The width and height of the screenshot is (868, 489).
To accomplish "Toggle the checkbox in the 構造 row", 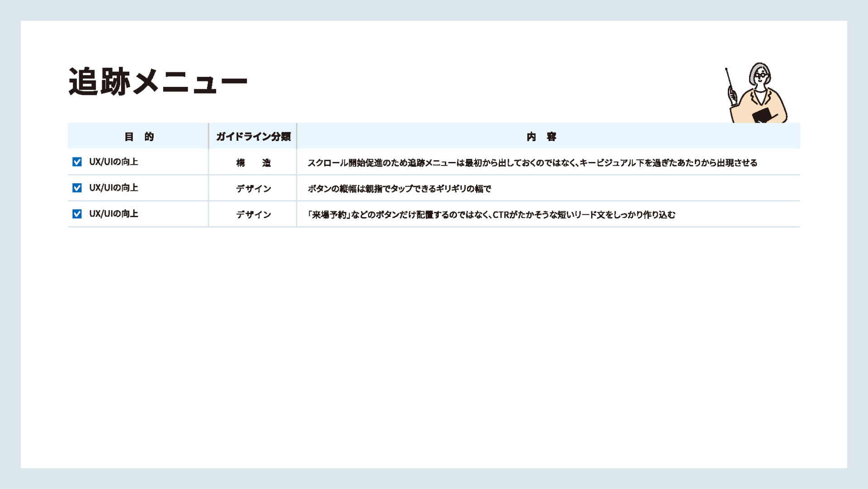I will [77, 162].
